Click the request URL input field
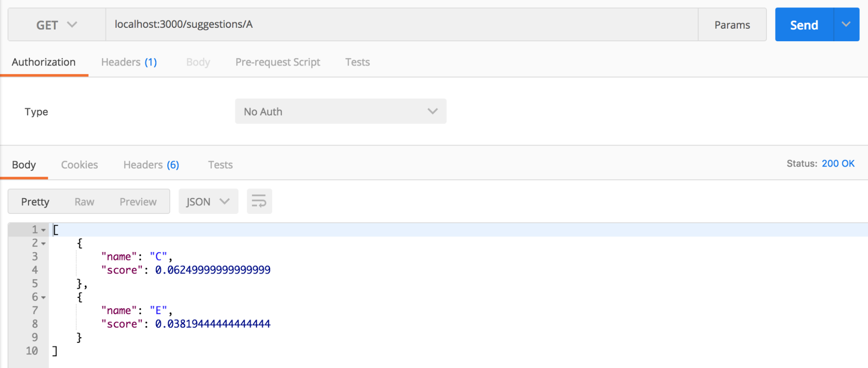 402,24
